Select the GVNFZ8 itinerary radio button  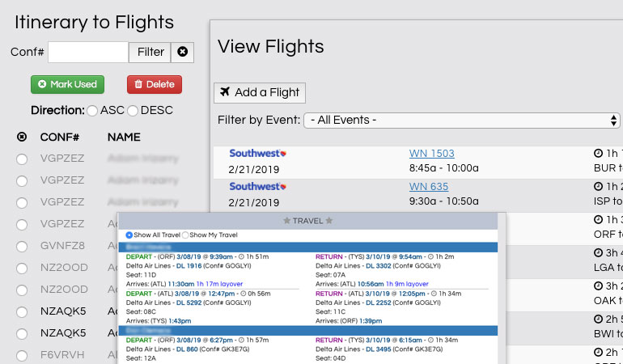pos(22,246)
